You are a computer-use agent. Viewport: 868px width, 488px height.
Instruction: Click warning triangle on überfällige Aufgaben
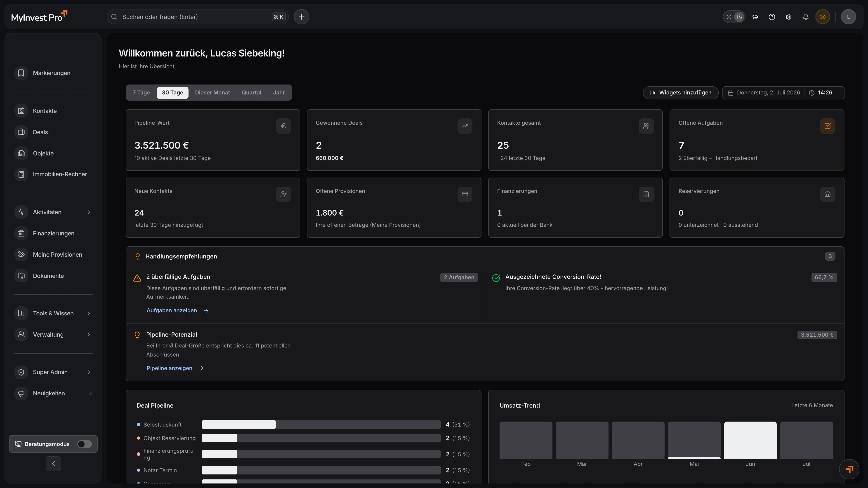[x=137, y=278]
